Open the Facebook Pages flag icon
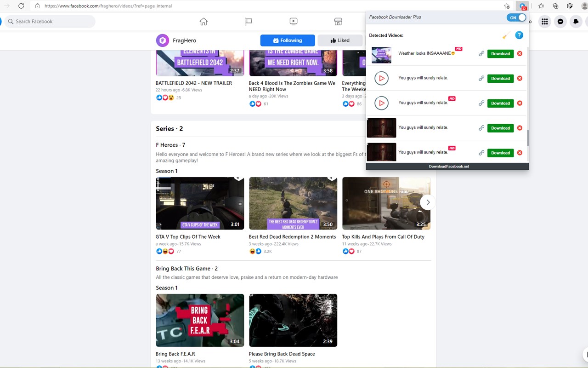Screen dimensions: 588x368 [249, 22]
